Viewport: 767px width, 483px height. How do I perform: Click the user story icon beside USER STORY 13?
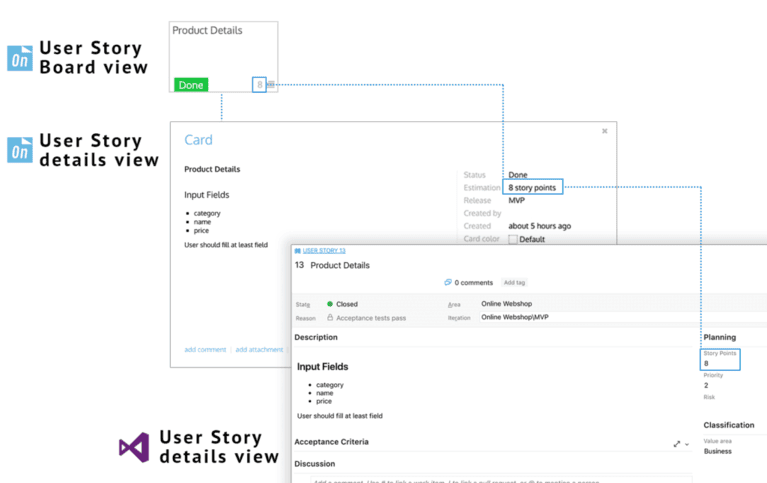[x=297, y=251]
